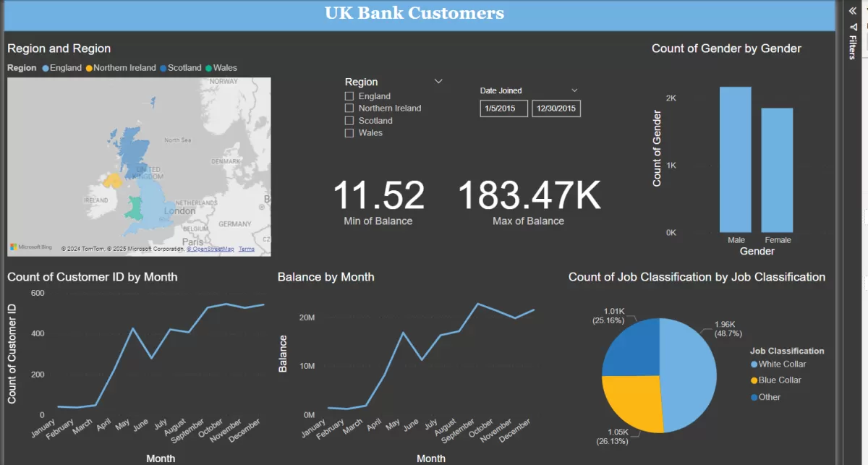Open the Region slicer dropdown chevron
The height and width of the screenshot is (465, 868).
[438, 82]
